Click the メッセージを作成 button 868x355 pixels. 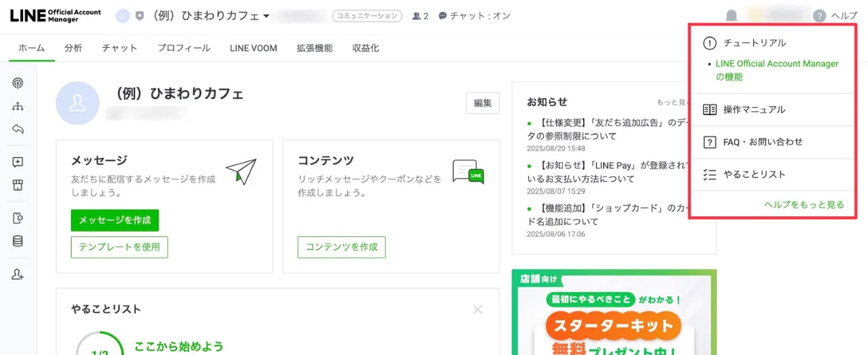(x=114, y=221)
